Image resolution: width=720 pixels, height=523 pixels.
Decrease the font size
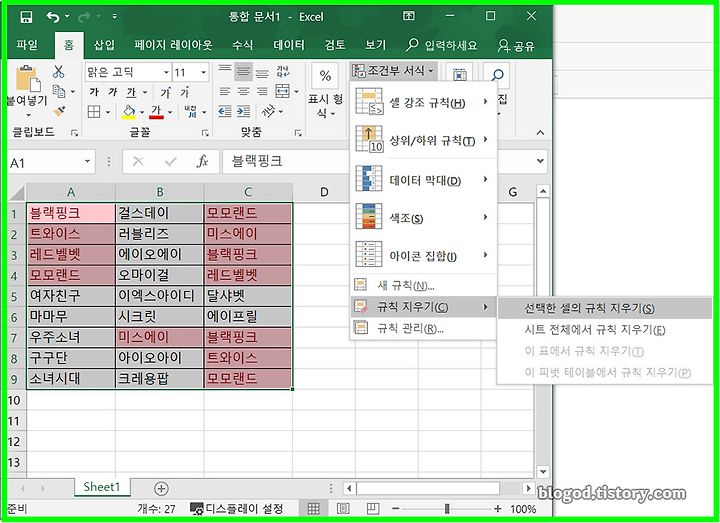(x=185, y=92)
